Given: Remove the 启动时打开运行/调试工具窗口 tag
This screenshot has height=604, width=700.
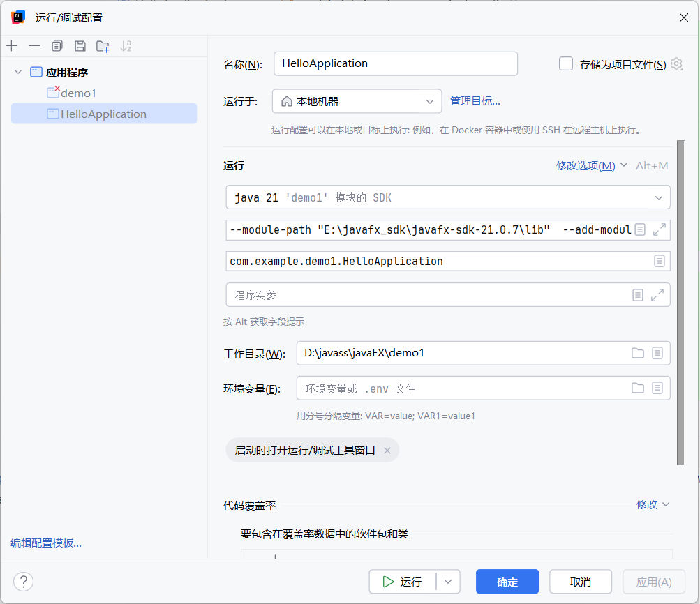Looking at the screenshot, I should tap(387, 451).
